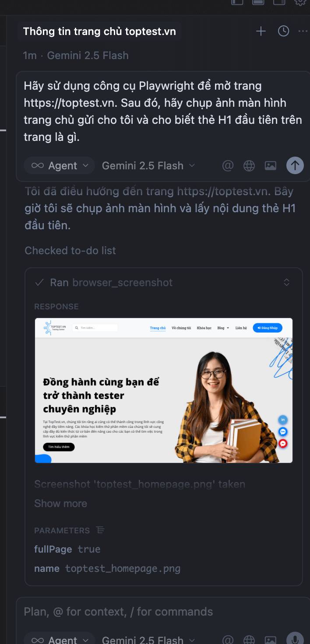
Task: Click Show more under the screenshot response
Action: coord(60,504)
